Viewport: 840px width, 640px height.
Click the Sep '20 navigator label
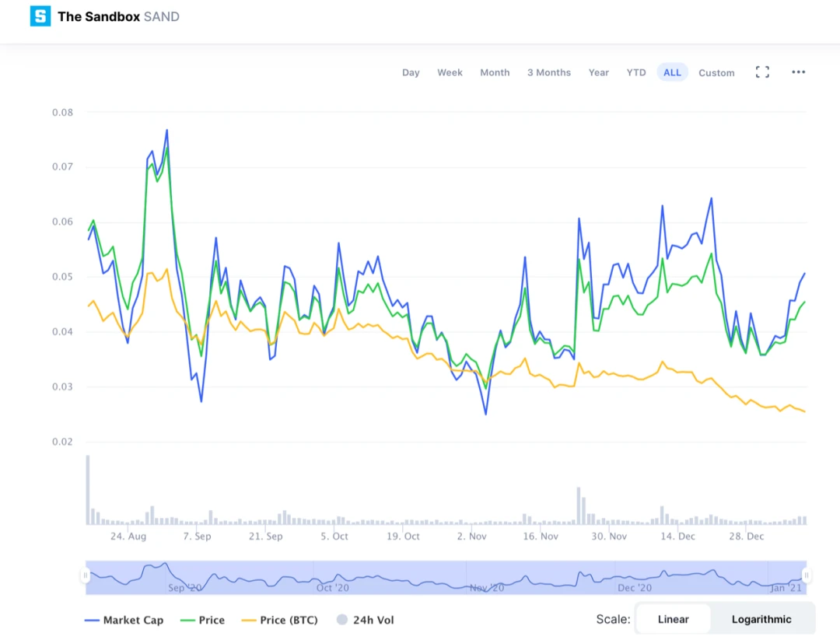point(185,588)
